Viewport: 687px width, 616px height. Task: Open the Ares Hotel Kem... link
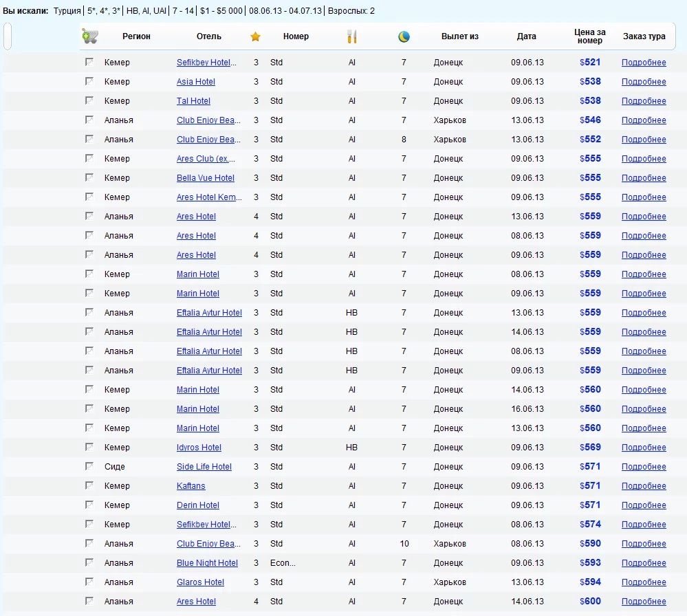coord(209,197)
